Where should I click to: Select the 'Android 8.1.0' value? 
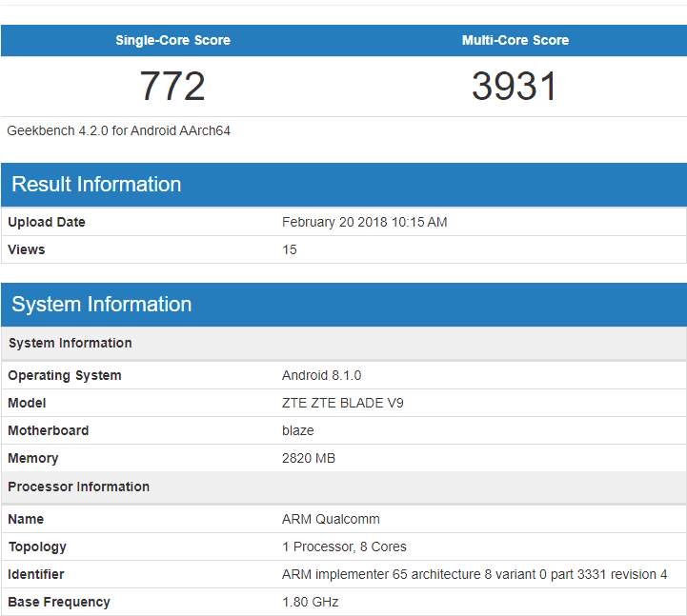click(322, 375)
